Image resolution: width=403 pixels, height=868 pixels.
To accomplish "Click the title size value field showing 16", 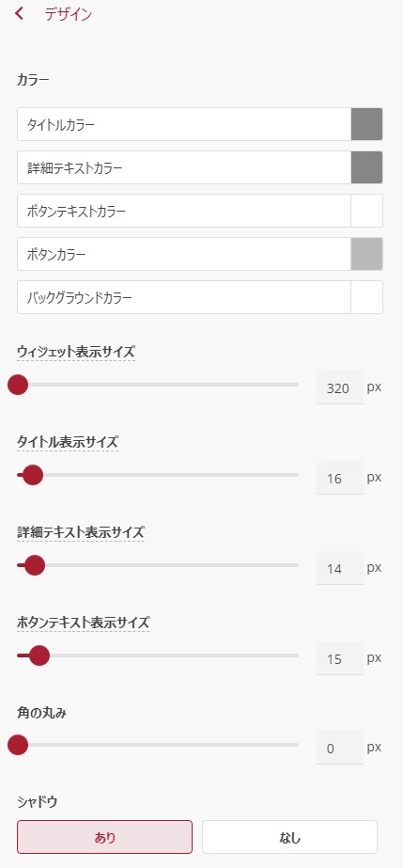I will 340,478.
